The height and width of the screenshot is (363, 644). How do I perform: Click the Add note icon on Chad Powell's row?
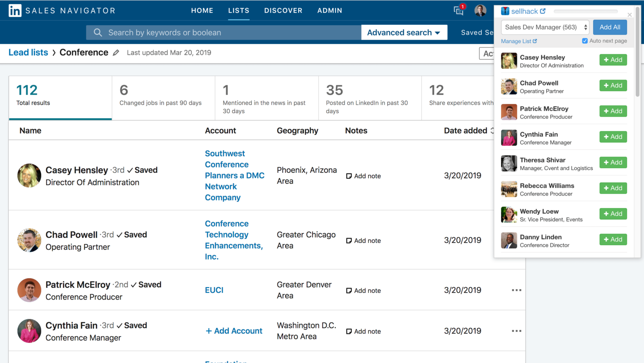click(x=349, y=240)
